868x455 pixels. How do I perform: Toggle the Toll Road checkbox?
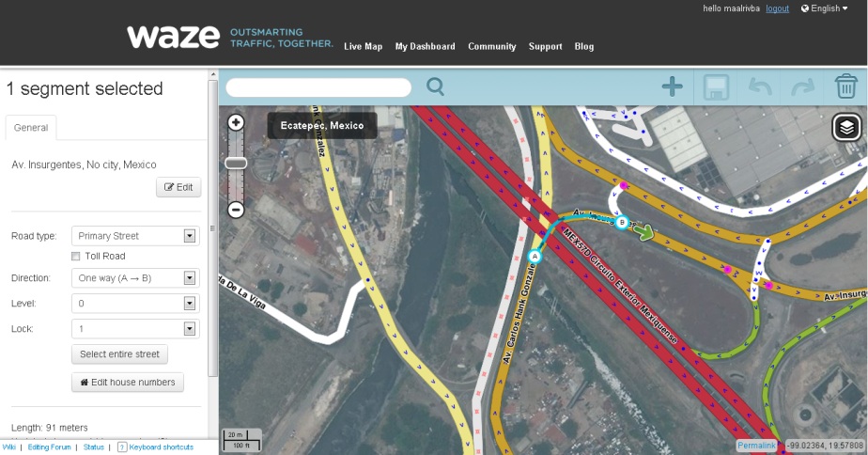tap(76, 256)
